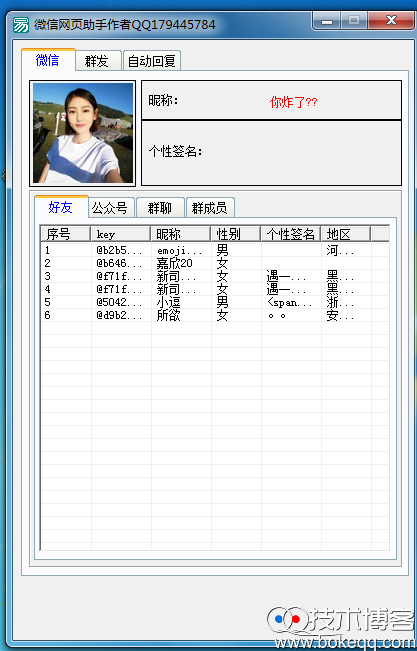The height and width of the screenshot is (651, 417).
Task: Close the 微信网页助手 window
Action: point(390,20)
